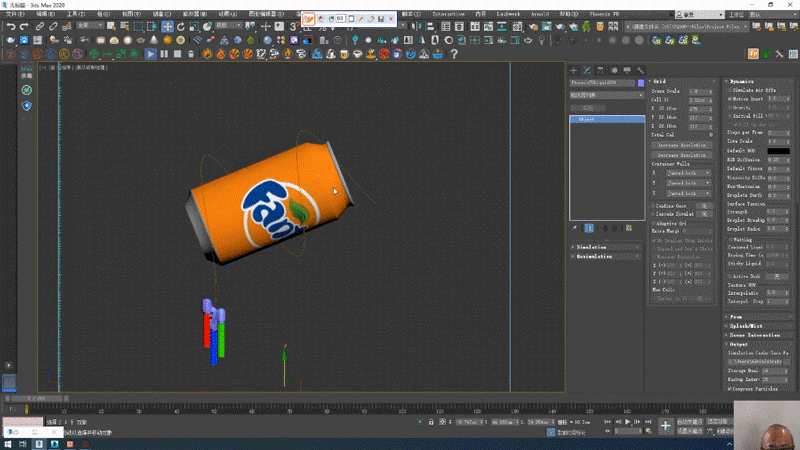This screenshot has width=800, height=450.
Task: Click the green shield icon in left sidebar
Action: pos(27,90)
